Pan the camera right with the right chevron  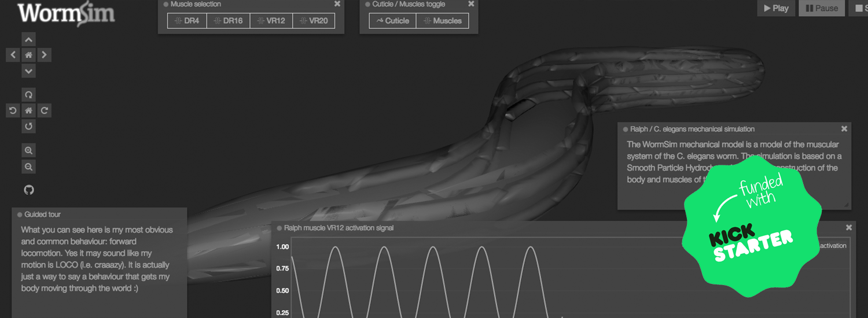pos(45,55)
